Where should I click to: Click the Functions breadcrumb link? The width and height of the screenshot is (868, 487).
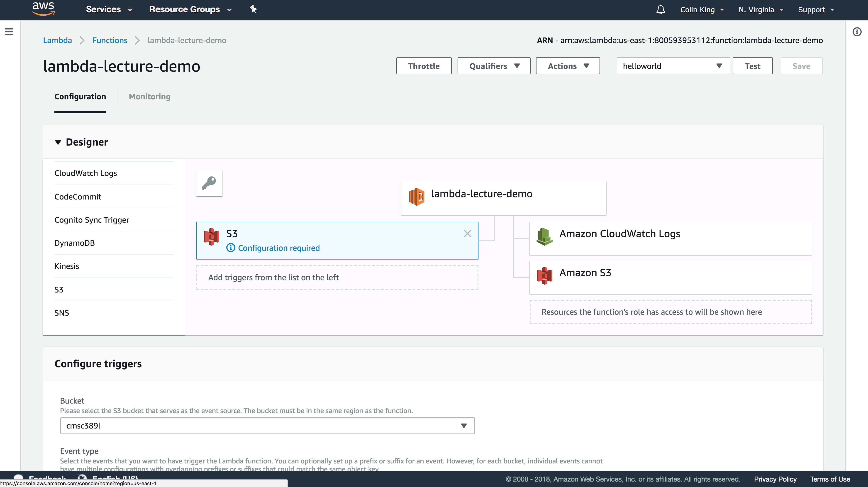[x=110, y=40]
